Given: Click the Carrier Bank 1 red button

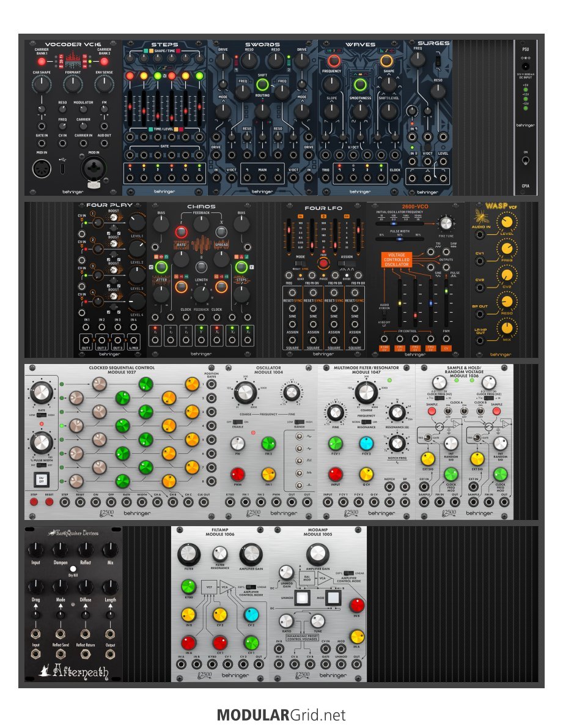Looking at the screenshot, I should (42, 61).
